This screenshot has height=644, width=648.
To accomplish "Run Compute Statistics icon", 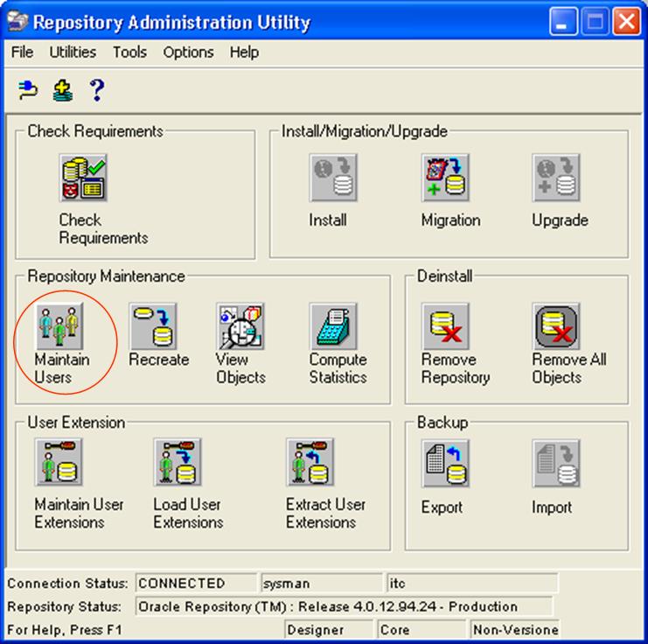I will tap(333, 326).
